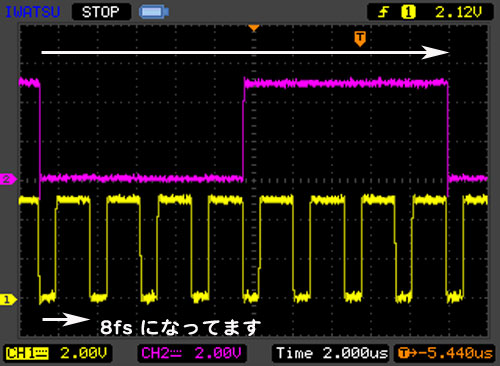Click the Time 2.000us timebase readout

point(330,353)
